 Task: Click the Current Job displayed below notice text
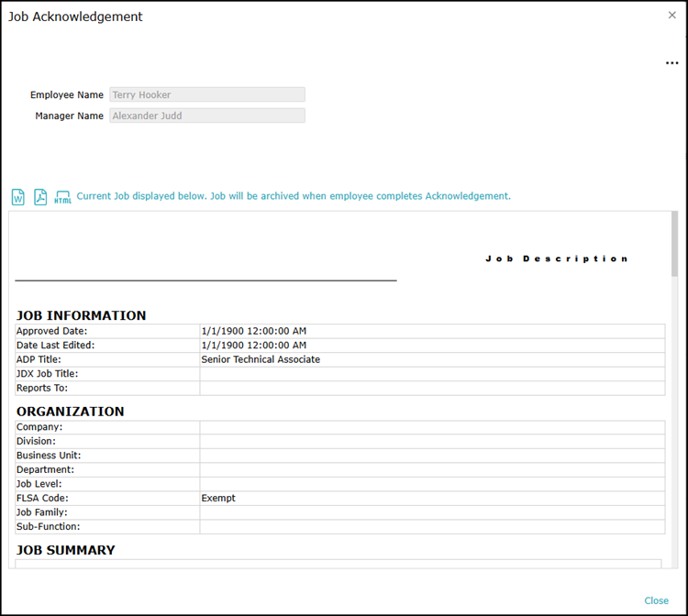pos(294,196)
